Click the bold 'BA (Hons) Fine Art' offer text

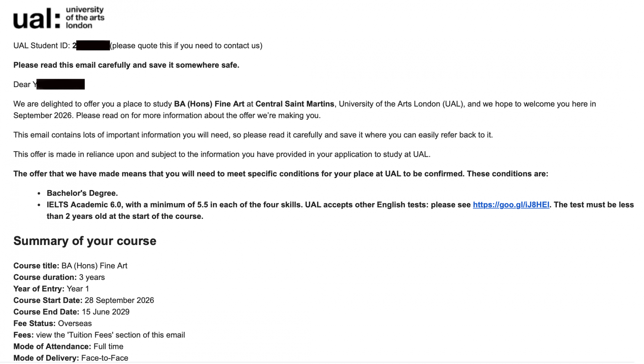[209, 104]
